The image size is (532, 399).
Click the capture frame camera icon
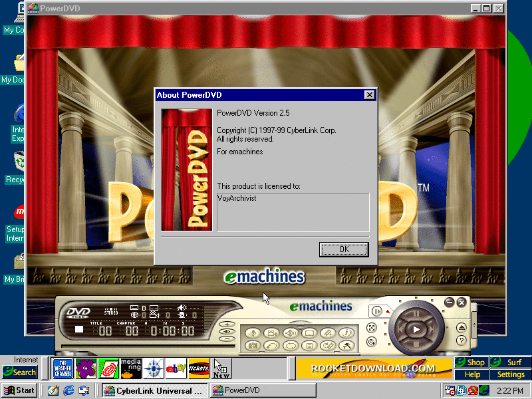(x=253, y=345)
